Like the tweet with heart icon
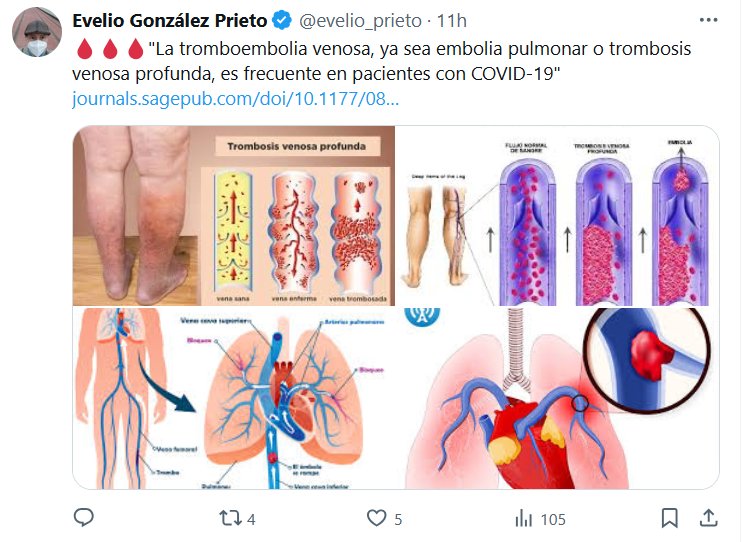This screenshot has height=542, width=744. 376,518
